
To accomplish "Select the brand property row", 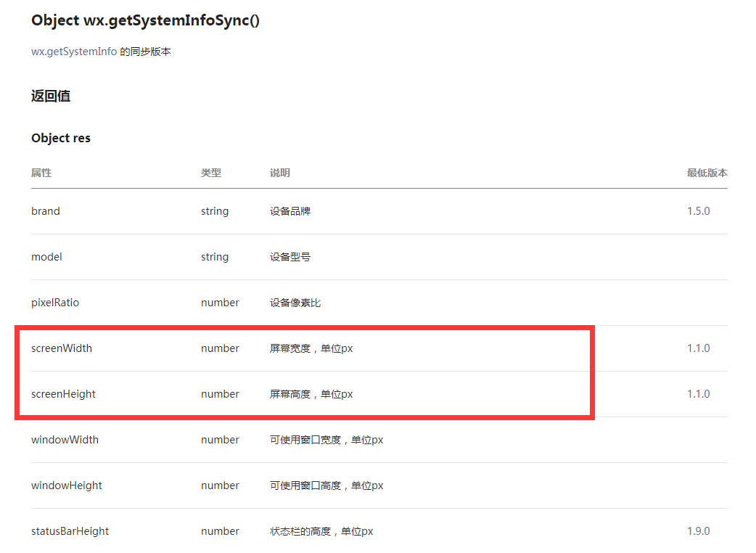I will coord(45,210).
